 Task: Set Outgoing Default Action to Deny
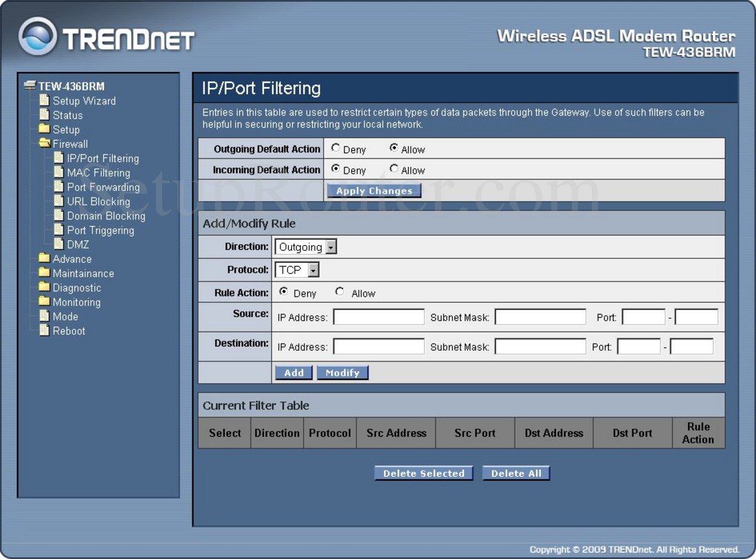(335, 147)
